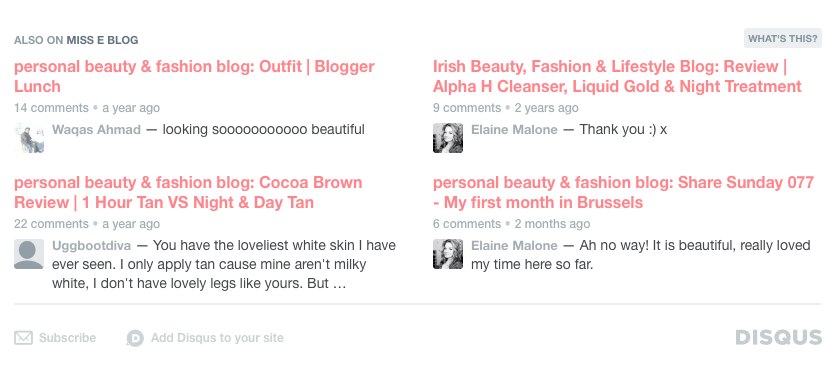Image resolution: width=835 pixels, height=366 pixels.
Task: Open the Outfit Blogger Lunch post
Action: 194,76
